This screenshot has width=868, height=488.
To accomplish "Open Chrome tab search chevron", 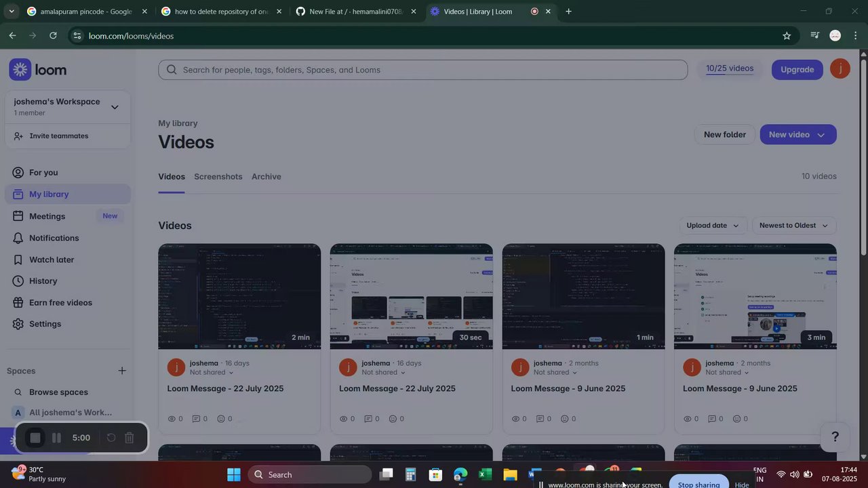I will tap(11, 12).
